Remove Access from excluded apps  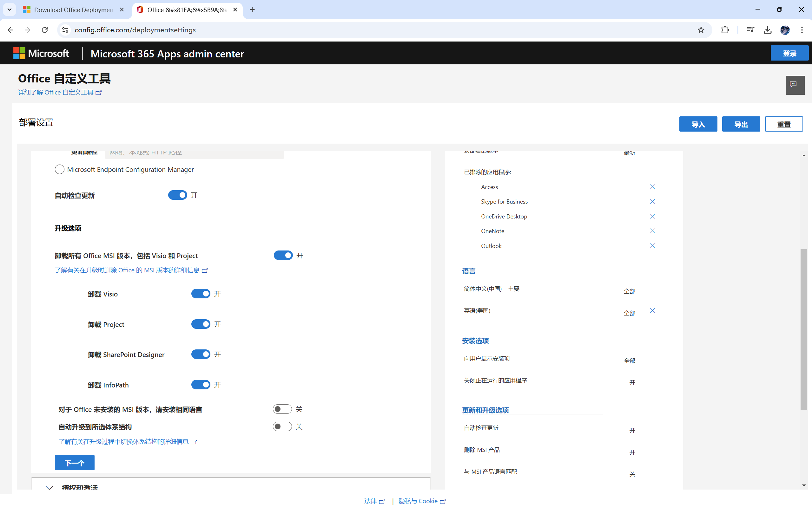pyautogui.click(x=652, y=187)
